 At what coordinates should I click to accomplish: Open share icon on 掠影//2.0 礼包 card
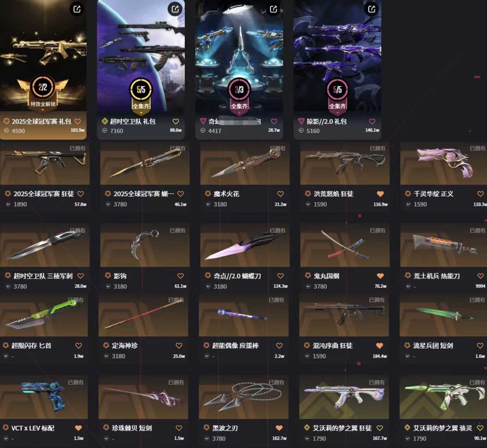(x=372, y=9)
